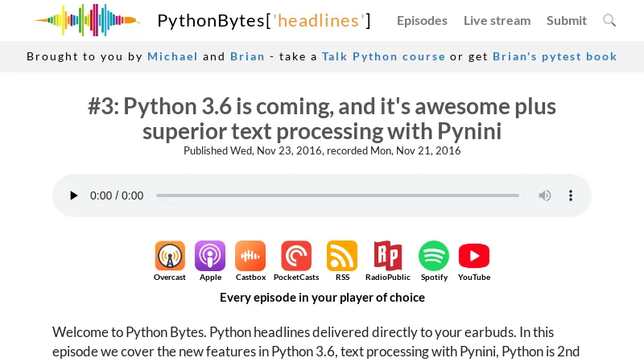Open the Submit page
The image size is (644, 362).
(567, 21)
